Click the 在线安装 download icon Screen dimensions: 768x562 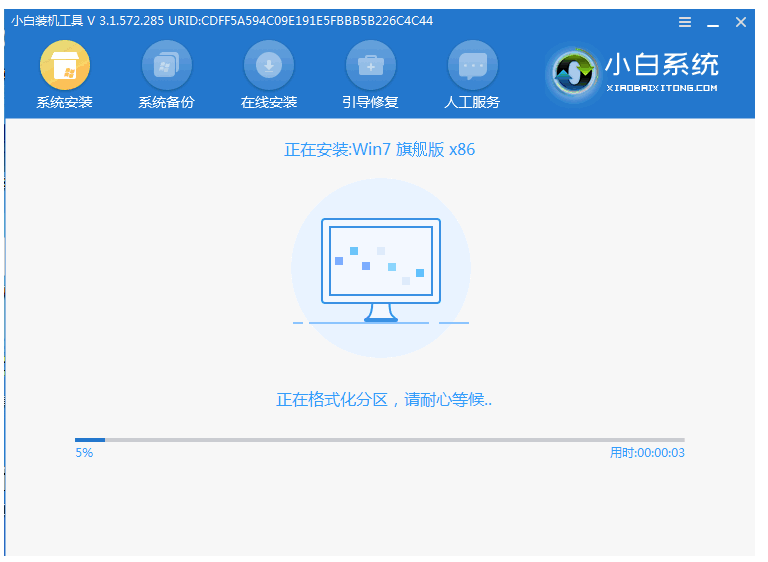click(269, 66)
